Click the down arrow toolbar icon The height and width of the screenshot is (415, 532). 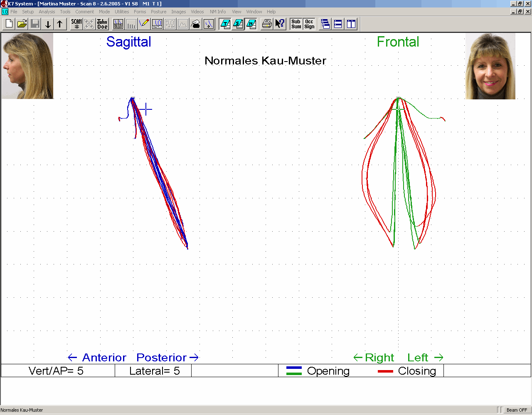[x=48, y=24]
